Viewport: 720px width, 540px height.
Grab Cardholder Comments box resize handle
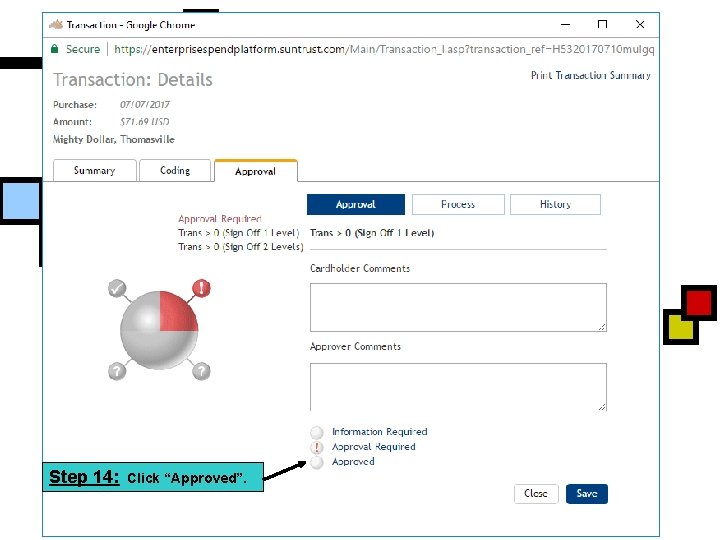pyautogui.click(x=602, y=327)
